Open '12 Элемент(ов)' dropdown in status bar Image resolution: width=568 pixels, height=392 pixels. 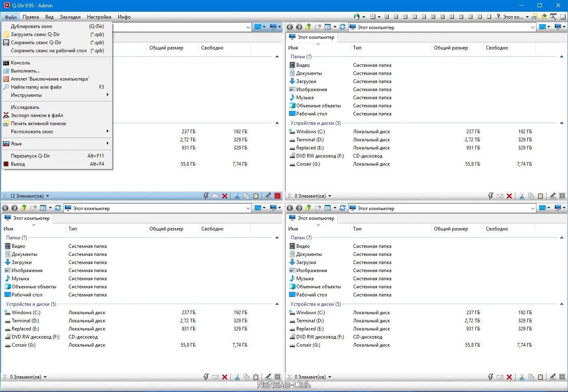coord(47,196)
